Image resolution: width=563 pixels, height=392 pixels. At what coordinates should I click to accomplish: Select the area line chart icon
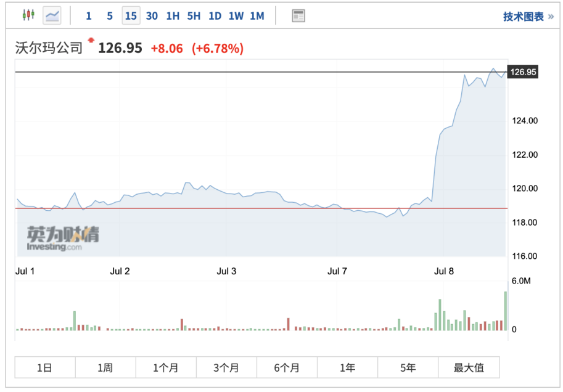52,15
